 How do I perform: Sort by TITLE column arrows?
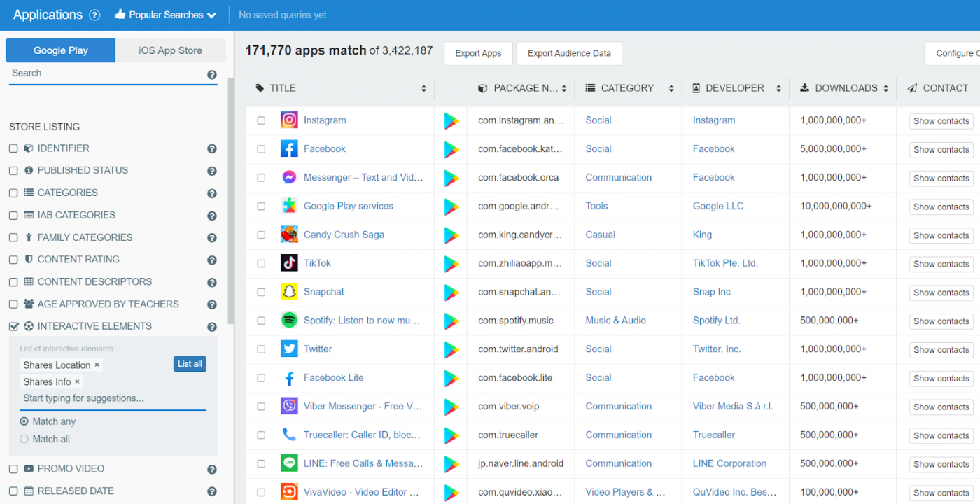[x=423, y=88]
